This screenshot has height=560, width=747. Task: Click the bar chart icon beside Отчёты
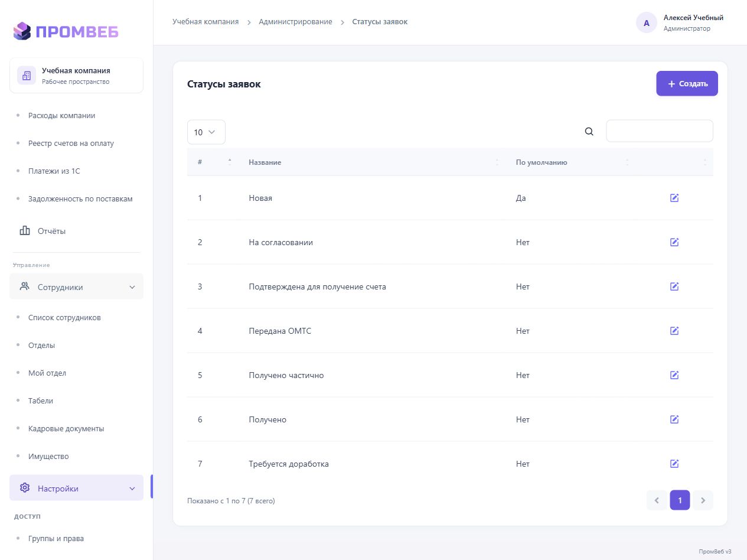click(25, 230)
